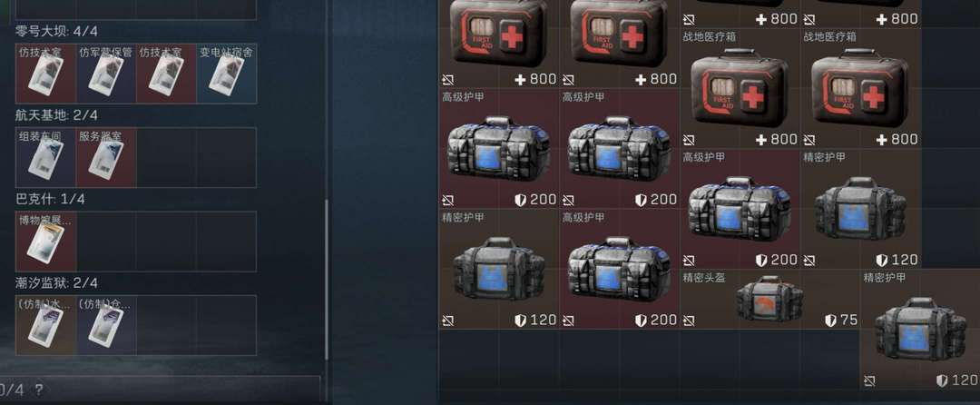
Task: Click the 巴克什: 1/4 section header
Action: click(x=50, y=200)
